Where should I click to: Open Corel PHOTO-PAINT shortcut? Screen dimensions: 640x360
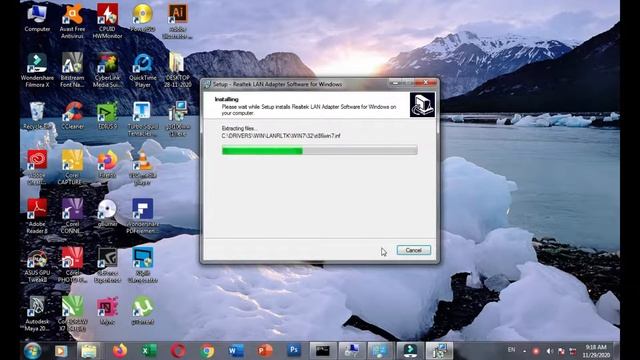click(72, 266)
